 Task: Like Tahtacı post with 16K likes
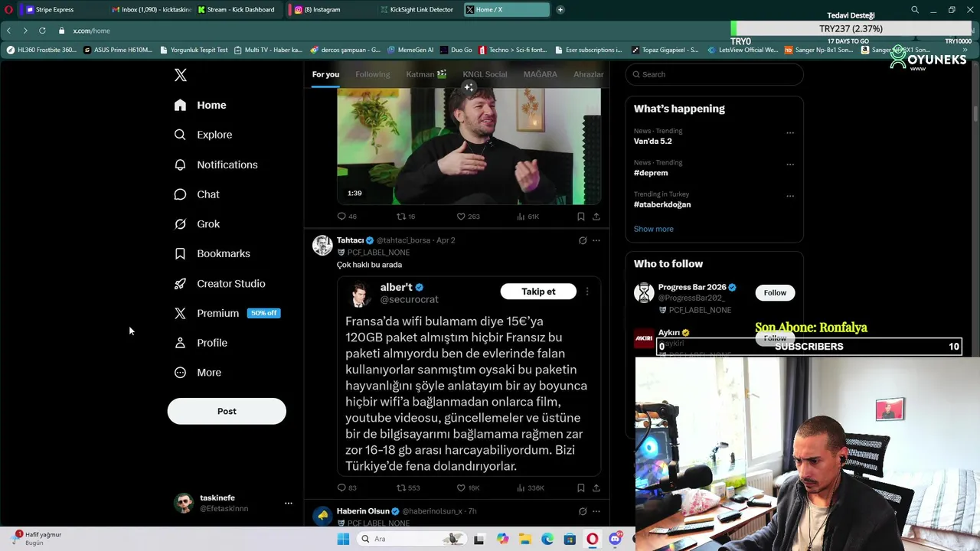click(468, 487)
